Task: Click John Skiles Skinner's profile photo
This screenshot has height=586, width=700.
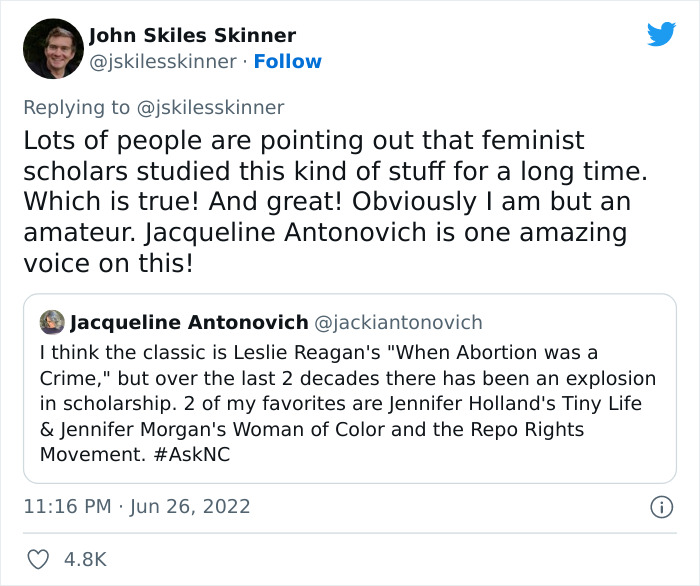Action: (52, 49)
